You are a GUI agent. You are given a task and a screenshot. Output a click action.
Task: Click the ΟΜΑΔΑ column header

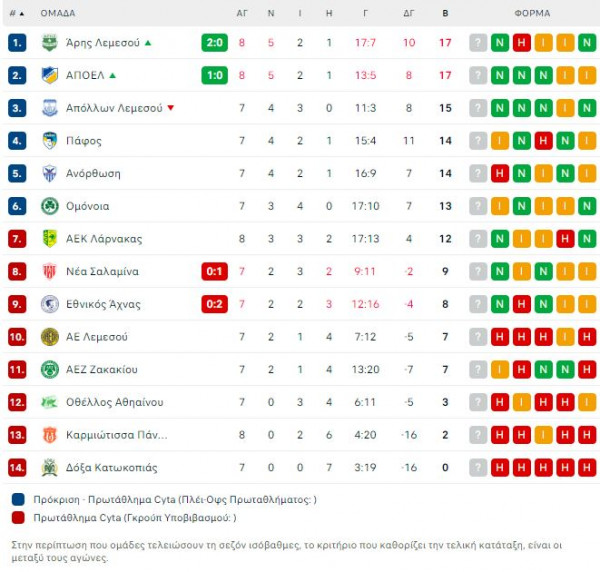(58, 13)
